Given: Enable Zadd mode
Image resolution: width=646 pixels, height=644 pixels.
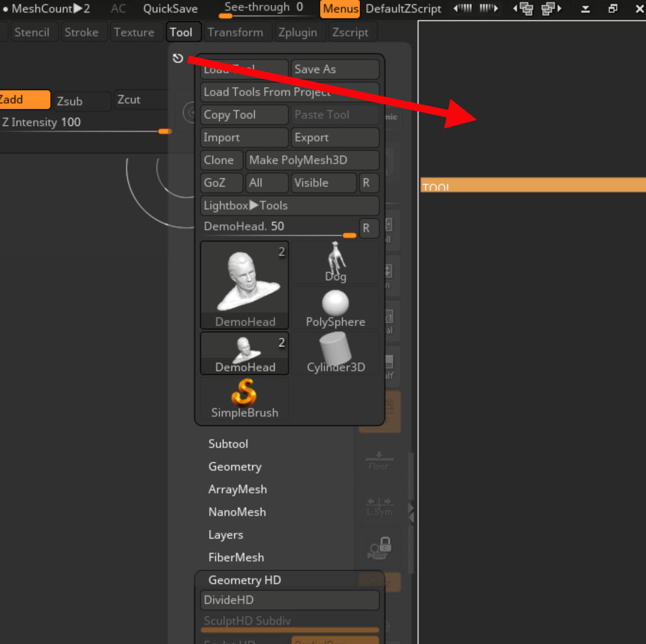Looking at the screenshot, I should pyautogui.click(x=25, y=100).
